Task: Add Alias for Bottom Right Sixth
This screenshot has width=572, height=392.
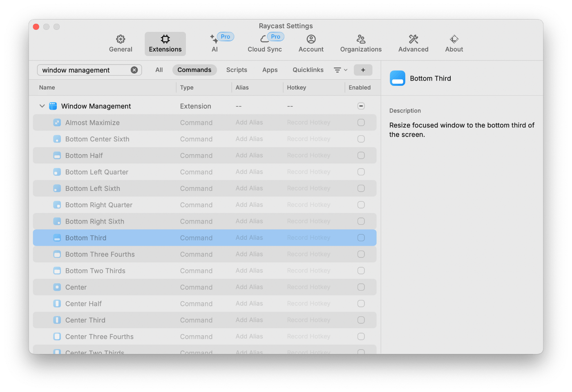Action: (249, 221)
